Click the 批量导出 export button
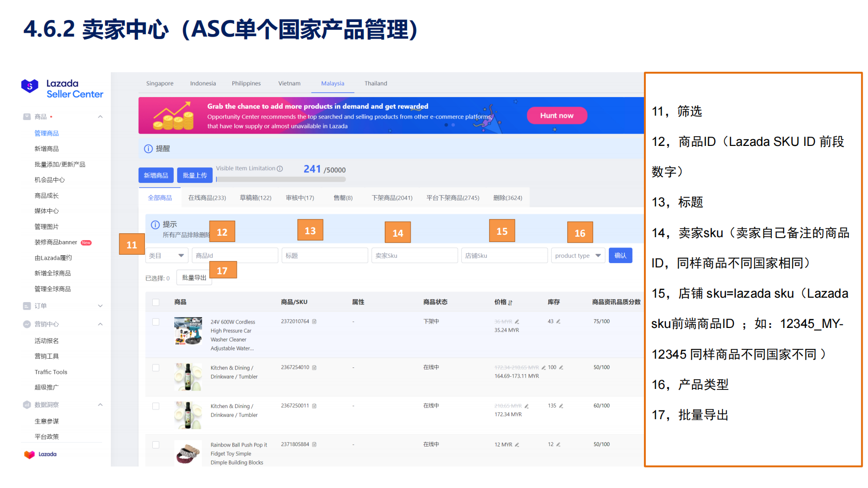 pos(194,277)
